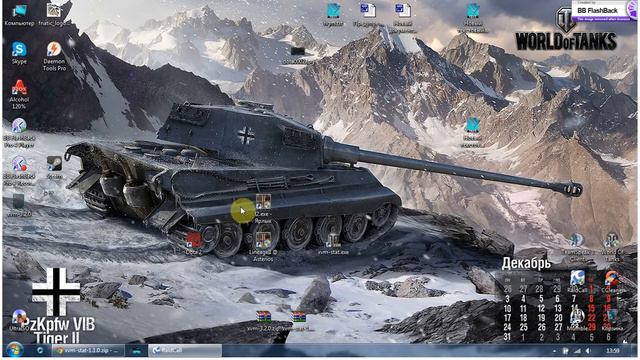Switch to the Chrome xvm-stat-1.1.0.zip taskbar button
The height and width of the screenshot is (360, 640).
[88, 350]
